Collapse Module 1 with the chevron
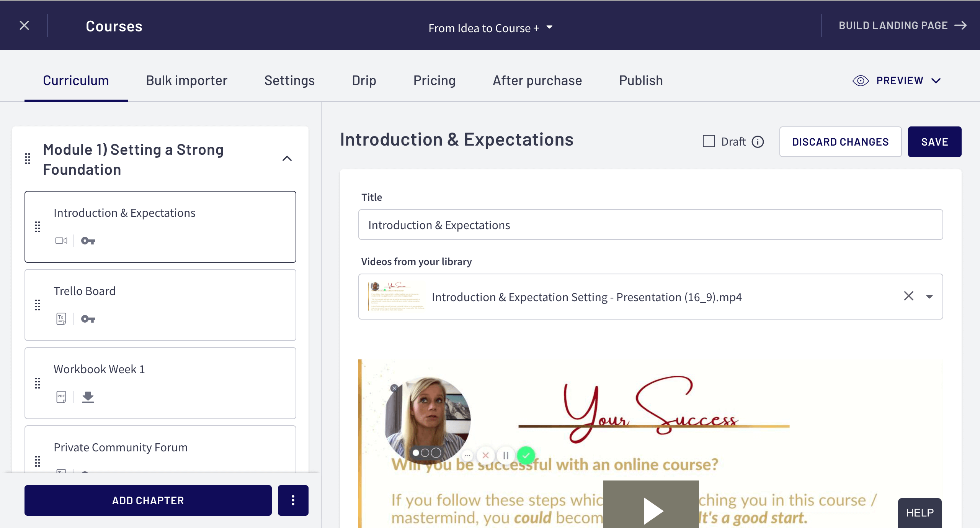 coord(287,159)
